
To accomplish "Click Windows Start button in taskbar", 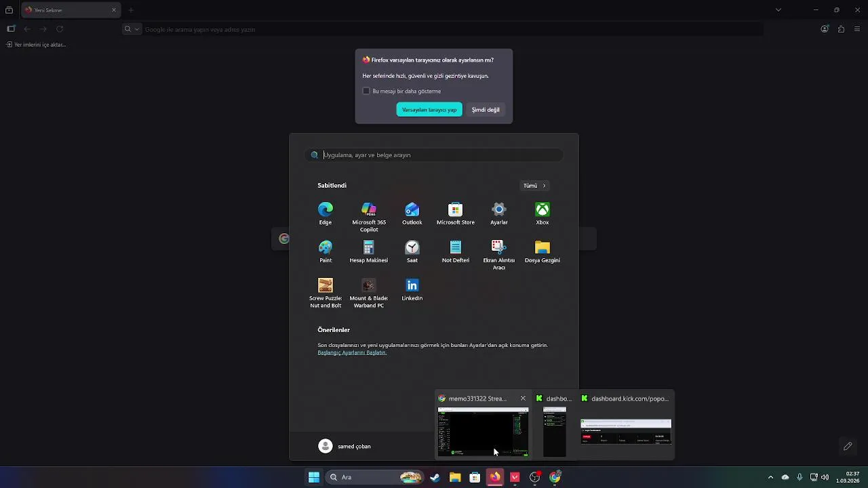I will pos(314,477).
